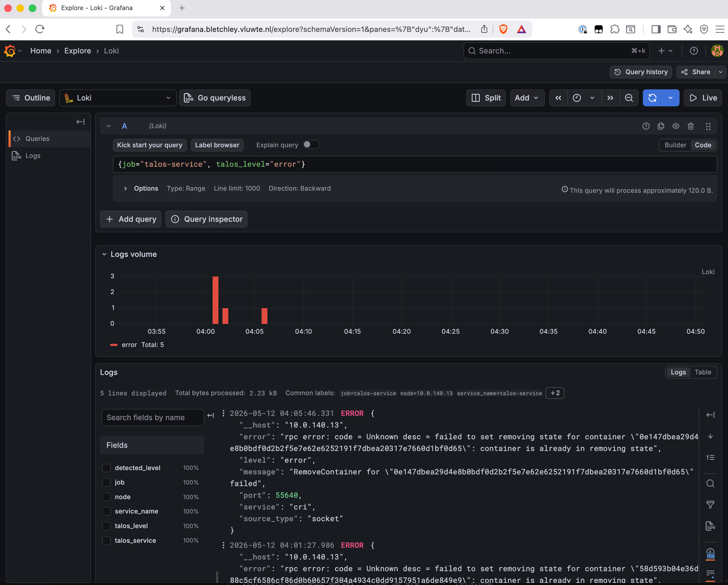Open the Loki data source dropdown
The image size is (728, 585).
click(x=118, y=98)
